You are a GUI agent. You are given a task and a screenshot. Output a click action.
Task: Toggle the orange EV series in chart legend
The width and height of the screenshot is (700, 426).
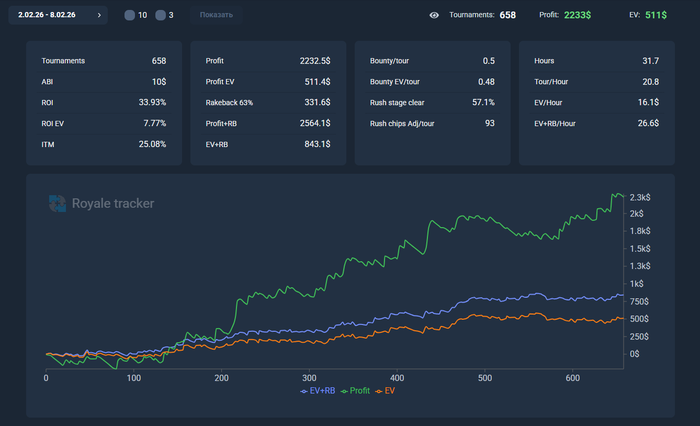386,391
